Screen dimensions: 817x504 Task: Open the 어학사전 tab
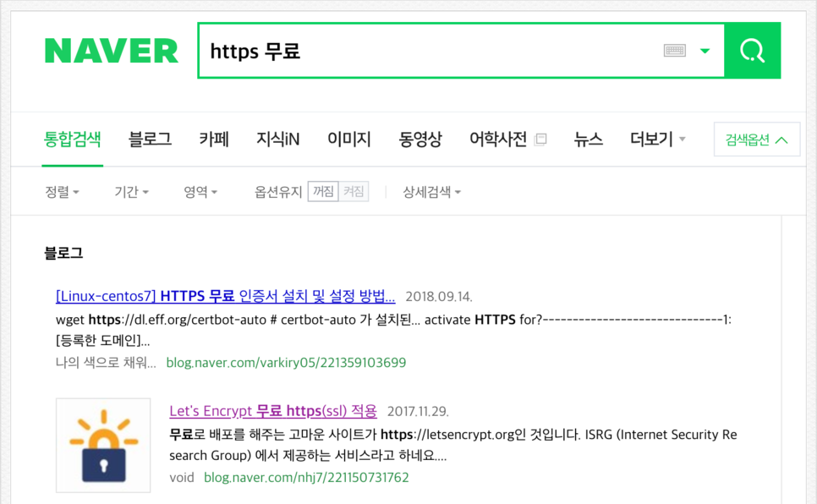point(498,140)
